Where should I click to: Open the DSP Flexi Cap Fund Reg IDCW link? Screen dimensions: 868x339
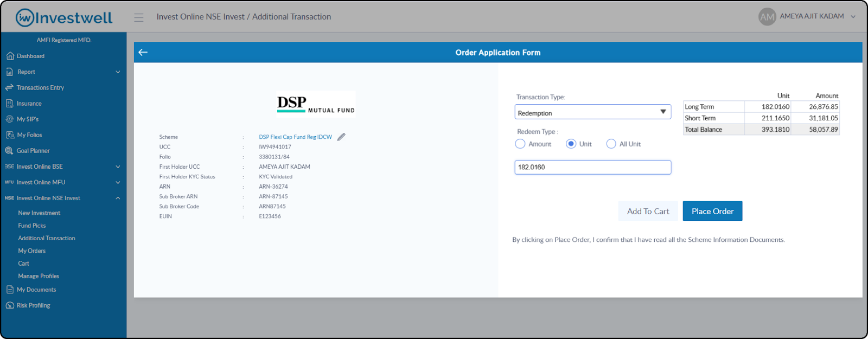(296, 137)
